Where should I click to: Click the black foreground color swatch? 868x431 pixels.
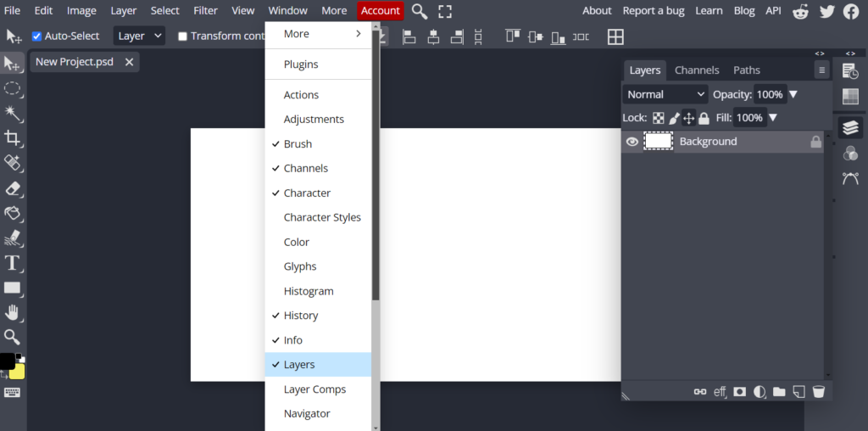pyautogui.click(x=7, y=361)
